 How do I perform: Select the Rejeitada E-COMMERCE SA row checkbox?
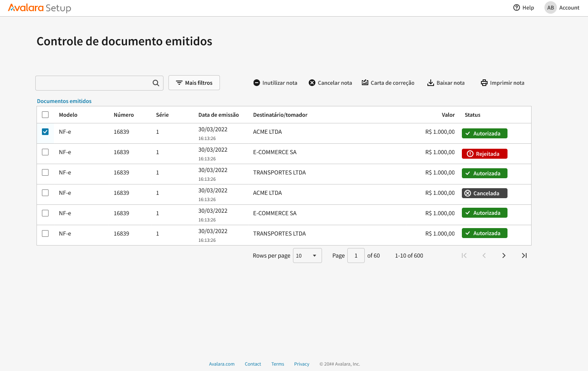tap(45, 152)
